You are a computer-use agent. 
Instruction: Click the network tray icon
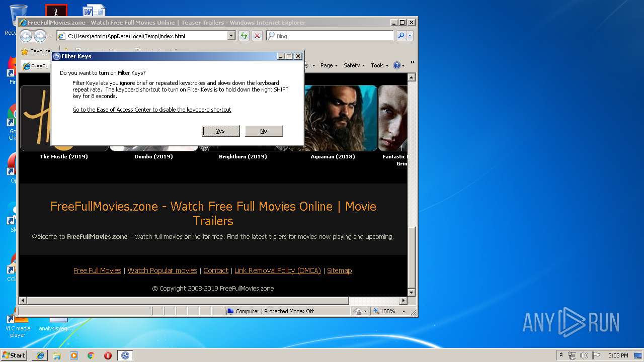pyautogui.click(x=572, y=355)
